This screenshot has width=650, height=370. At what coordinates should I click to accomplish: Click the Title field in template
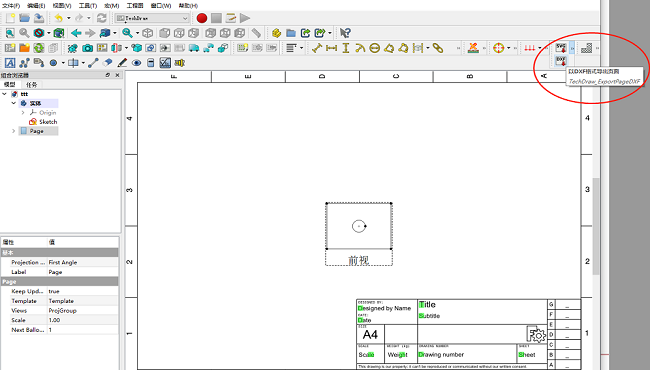point(427,305)
